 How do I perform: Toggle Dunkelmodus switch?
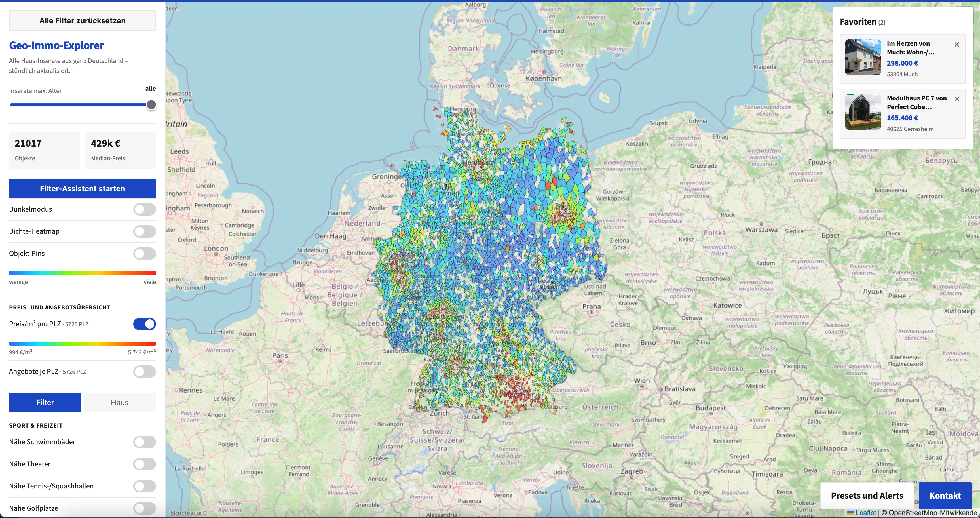pos(145,209)
